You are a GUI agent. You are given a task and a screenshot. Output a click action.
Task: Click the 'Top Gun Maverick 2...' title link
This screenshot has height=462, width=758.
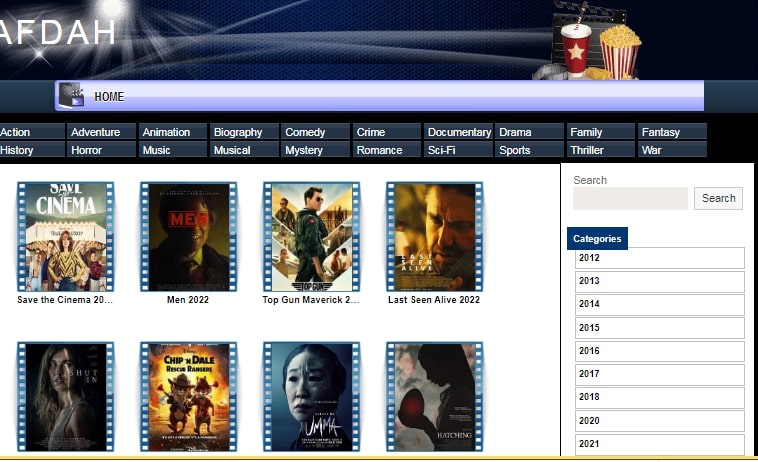pyautogui.click(x=311, y=300)
